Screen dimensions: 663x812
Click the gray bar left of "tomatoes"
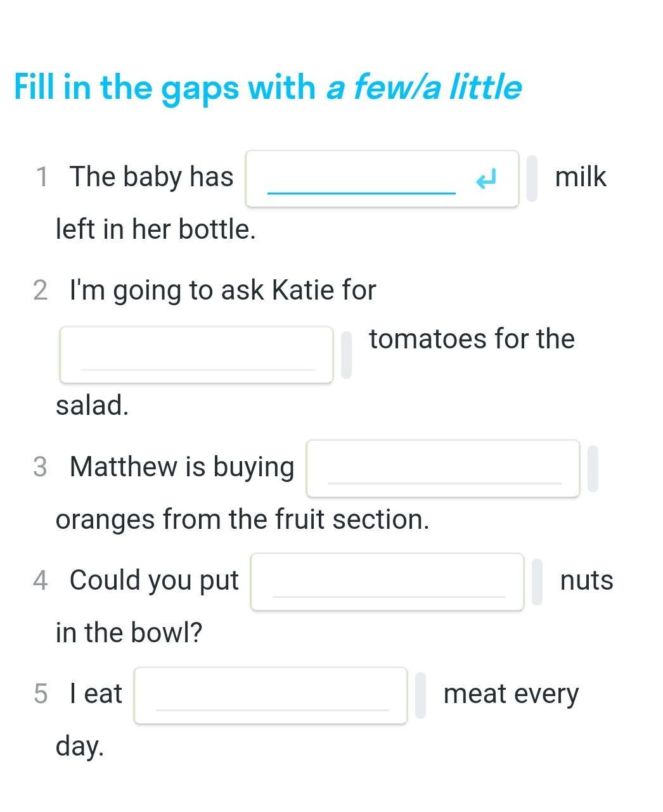pos(347,355)
